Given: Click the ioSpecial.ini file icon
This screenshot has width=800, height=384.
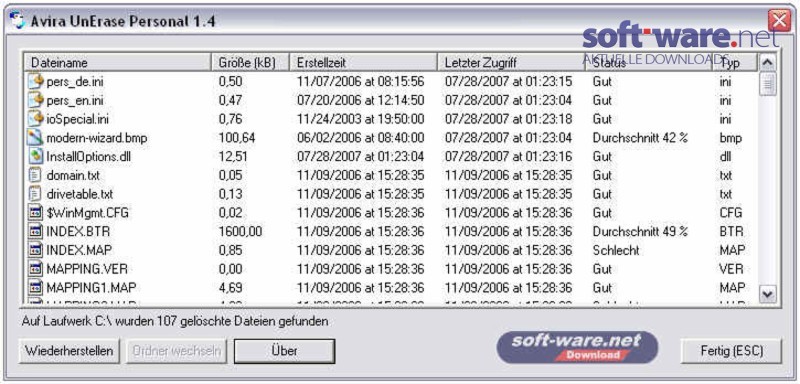Looking at the screenshot, I should pyautogui.click(x=36, y=119).
